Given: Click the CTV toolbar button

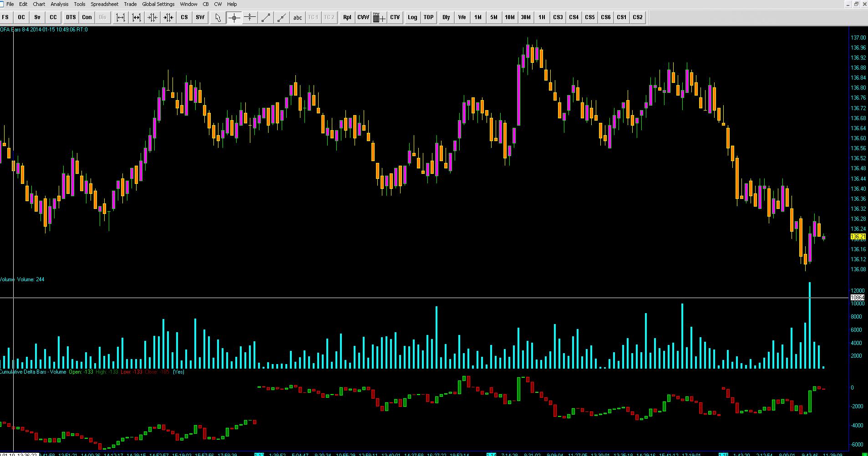Looking at the screenshot, I should [x=395, y=17].
